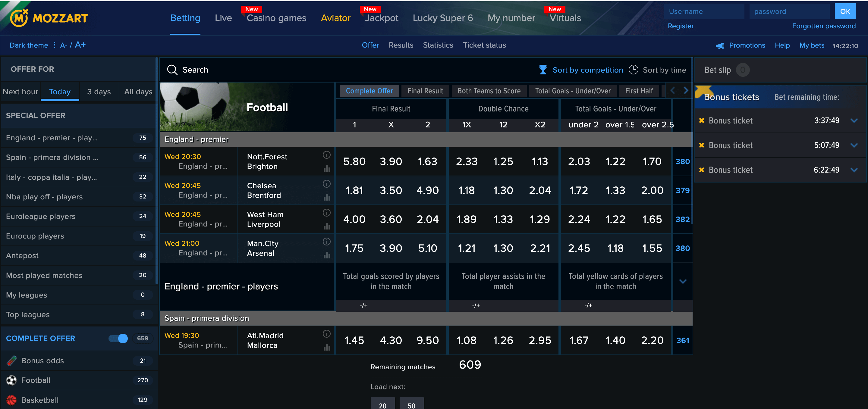Open 380 more bets for Nott.Forest vs Brighton
The height and width of the screenshot is (409, 868).
point(682,161)
